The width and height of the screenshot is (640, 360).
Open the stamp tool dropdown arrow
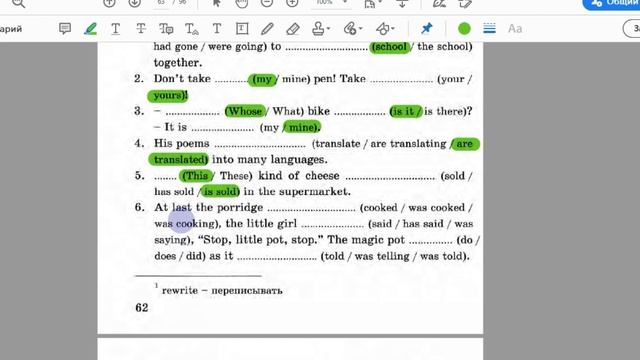pyautogui.click(x=328, y=29)
